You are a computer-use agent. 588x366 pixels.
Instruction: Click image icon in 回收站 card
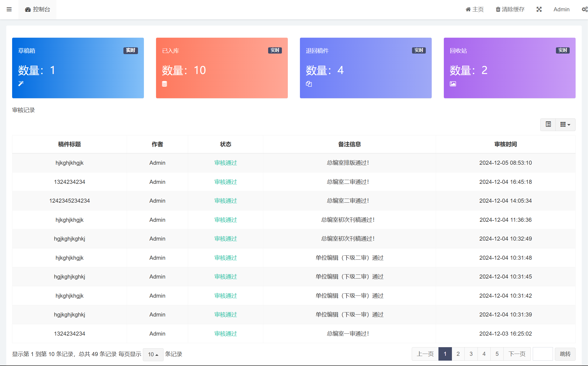coord(453,84)
